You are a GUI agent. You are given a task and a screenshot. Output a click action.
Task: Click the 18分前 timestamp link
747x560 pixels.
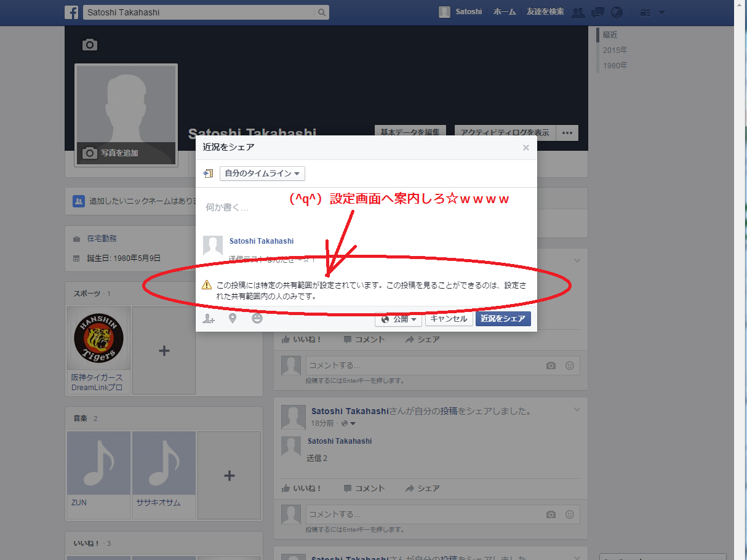(x=322, y=423)
